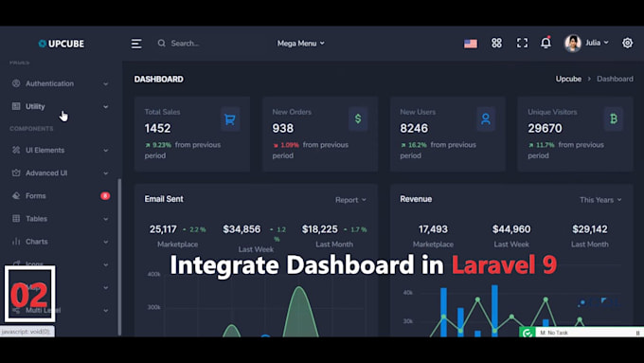This screenshot has height=363, width=644.
Task: Open the Forms sidebar item
Action: click(x=61, y=195)
